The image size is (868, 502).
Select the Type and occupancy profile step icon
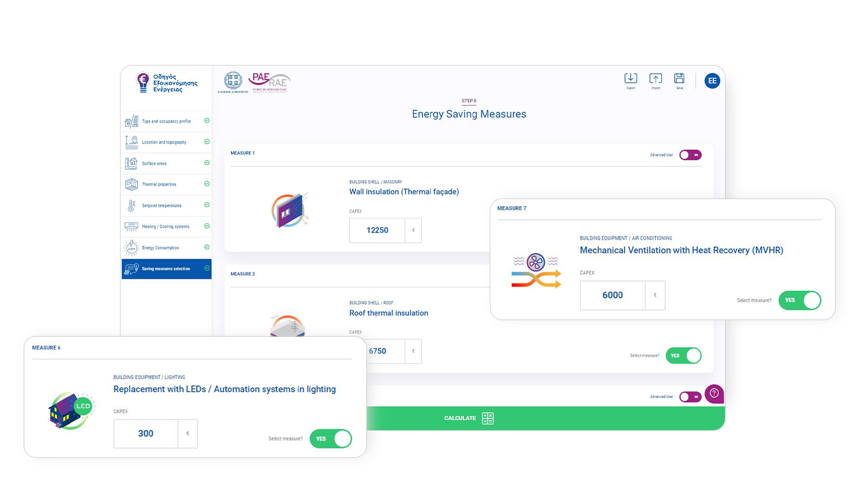(131, 122)
